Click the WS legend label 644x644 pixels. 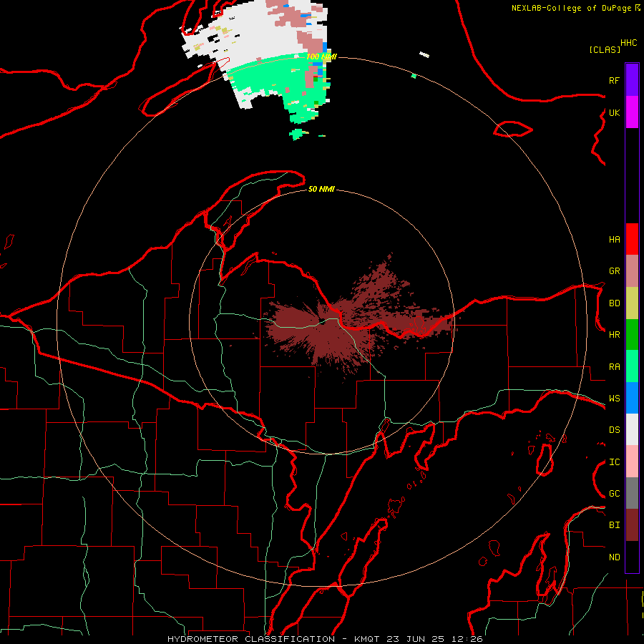coord(614,399)
